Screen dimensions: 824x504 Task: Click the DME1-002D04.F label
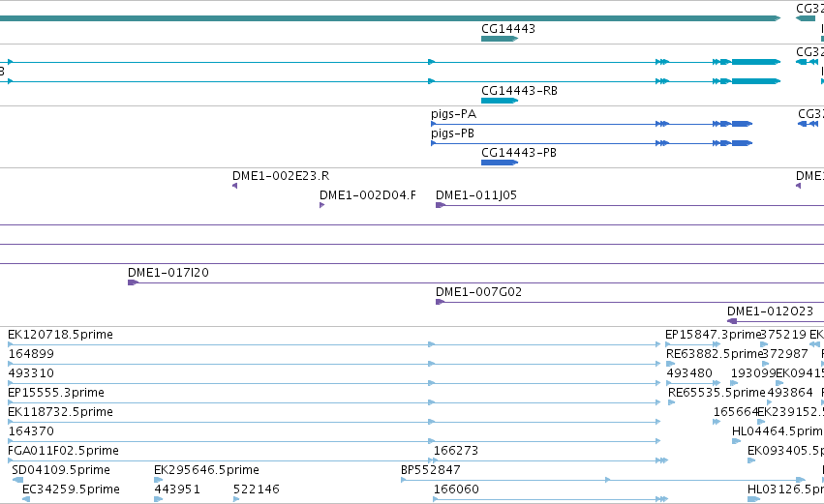click(x=367, y=195)
